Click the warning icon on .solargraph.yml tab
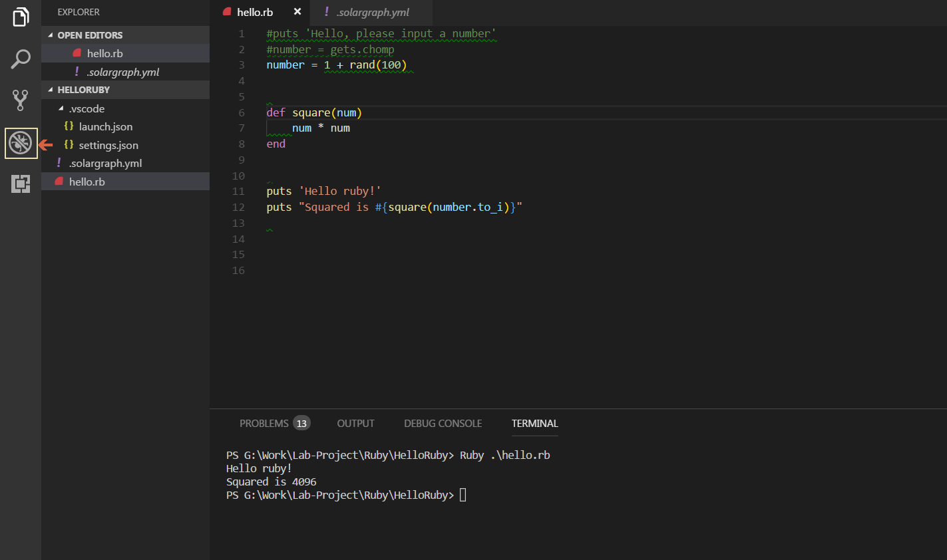 tap(326, 11)
